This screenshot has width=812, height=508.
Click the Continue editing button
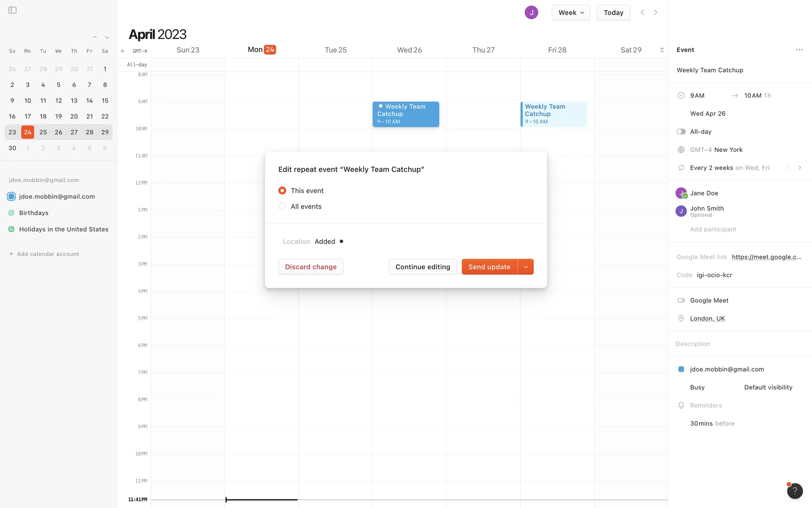pos(422,267)
